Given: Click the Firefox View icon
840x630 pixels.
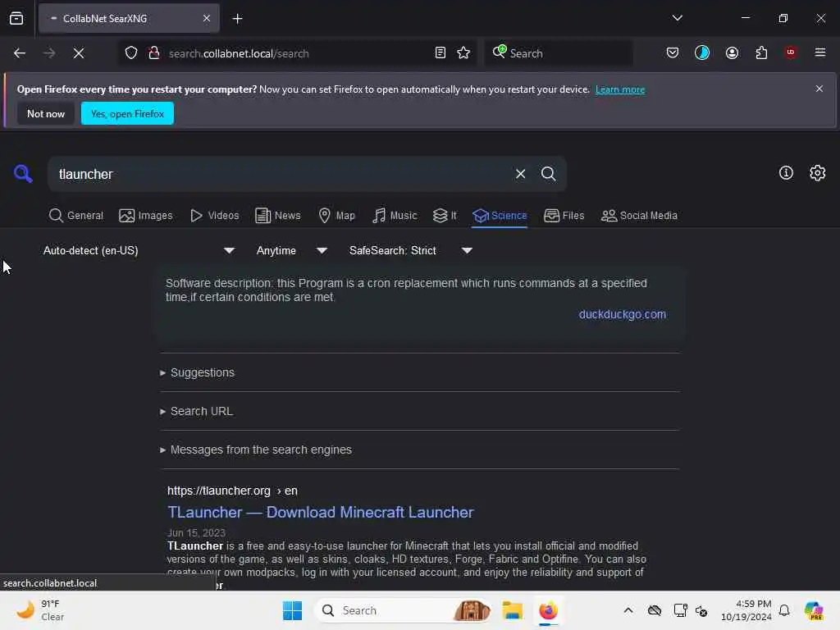Looking at the screenshot, I should click(16, 18).
